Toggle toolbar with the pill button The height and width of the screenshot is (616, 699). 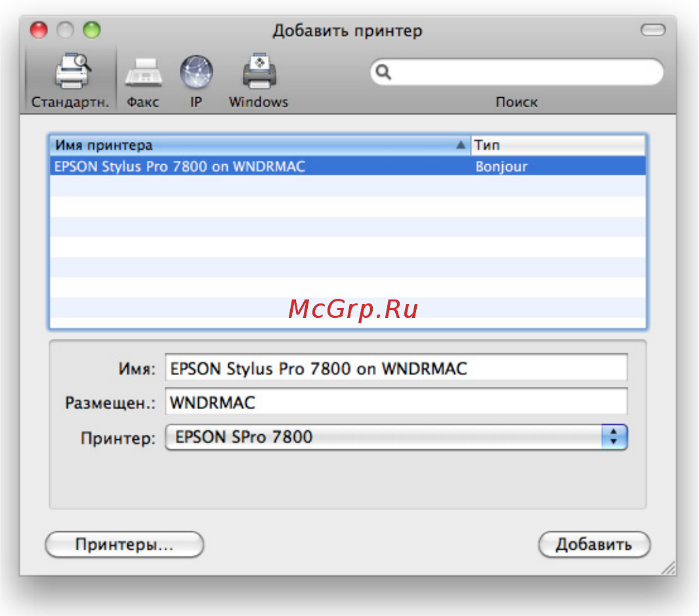pyautogui.click(x=652, y=30)
